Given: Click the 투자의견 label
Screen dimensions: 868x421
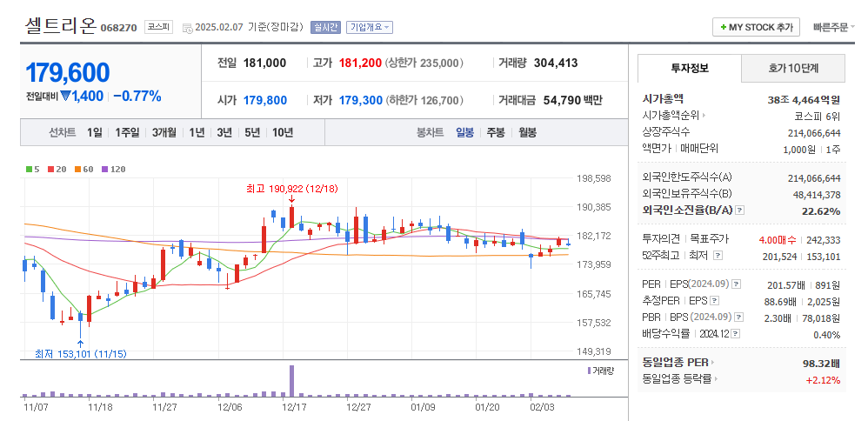Looking at the screenshot, I should (x=660, y=239).
